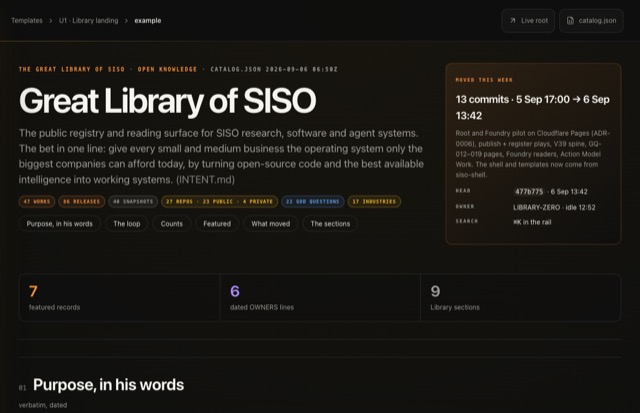This screenshot has height=413, width=640.
Task: Jump to Purpose, in his words section
Action: pyautogui.click(x=60, y=224)
